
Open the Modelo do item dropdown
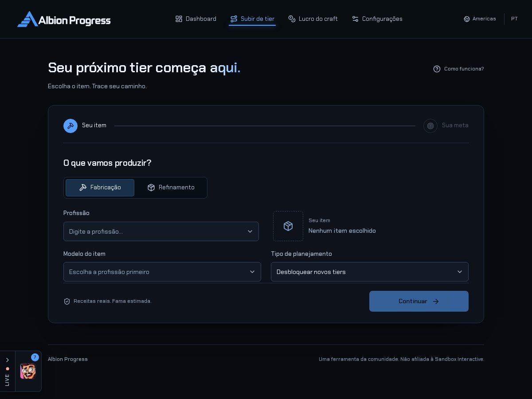tap(162, 272)
